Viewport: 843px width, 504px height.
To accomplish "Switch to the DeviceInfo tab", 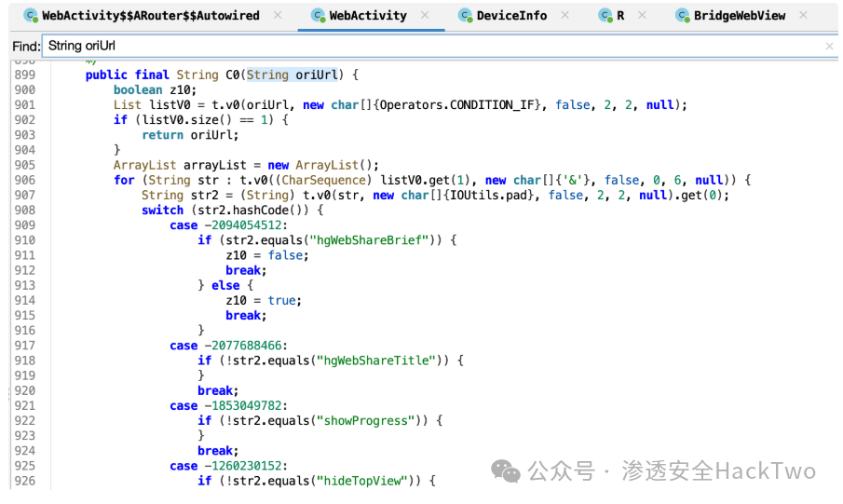I will [511, 16].
